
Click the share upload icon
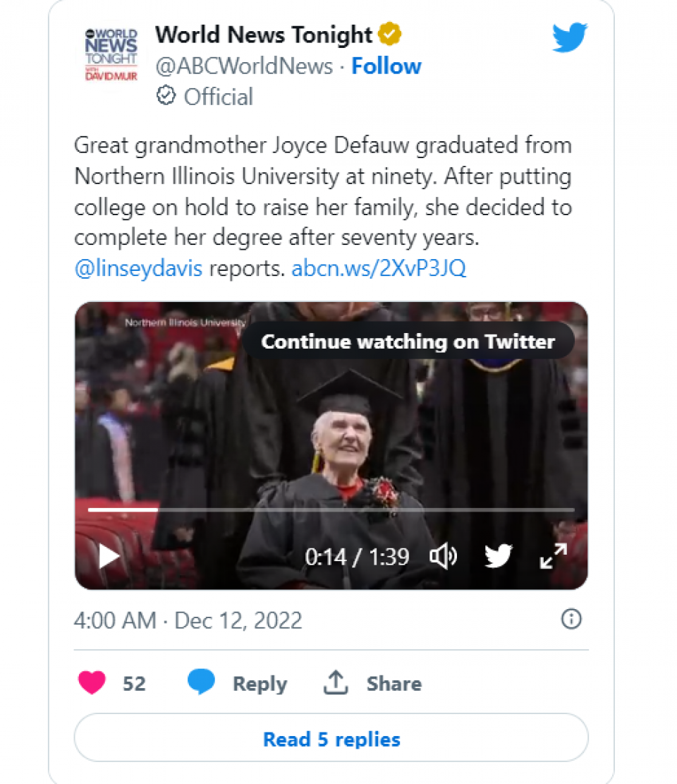click(x=336, y=682)
